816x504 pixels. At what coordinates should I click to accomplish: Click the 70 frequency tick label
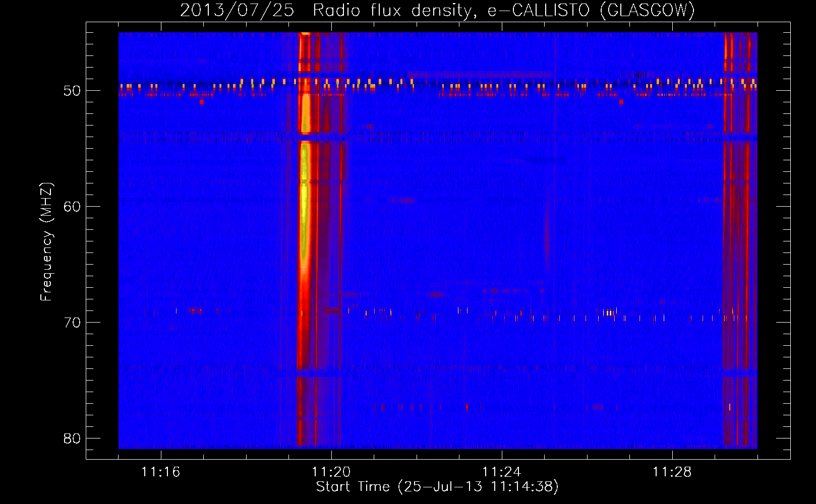[72, 323]
